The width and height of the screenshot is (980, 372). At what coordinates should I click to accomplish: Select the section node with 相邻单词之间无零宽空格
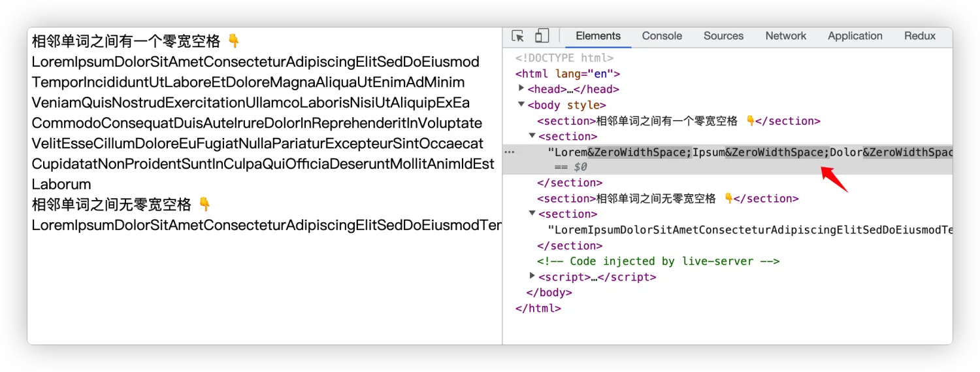click(668, 199)
